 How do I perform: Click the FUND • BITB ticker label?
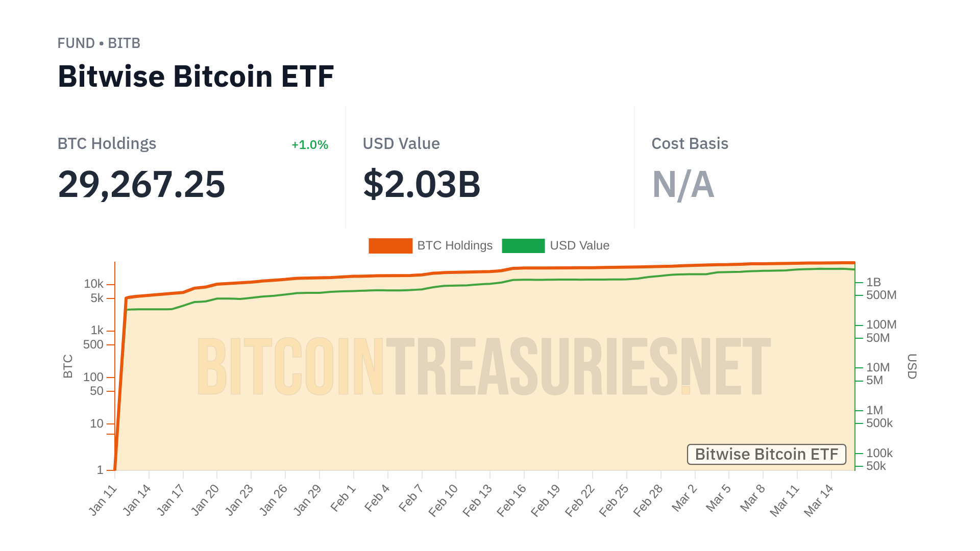pos(99,43)
